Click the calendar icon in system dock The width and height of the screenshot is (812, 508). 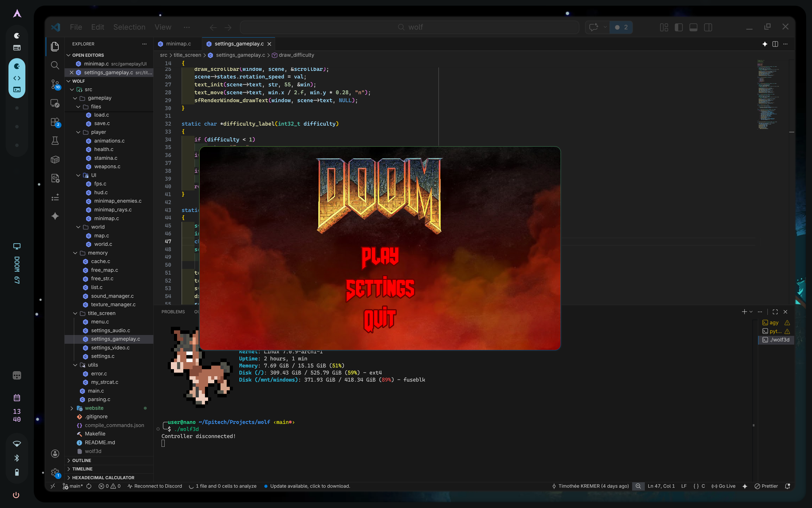pyautogui.click(x=17, y=398)
